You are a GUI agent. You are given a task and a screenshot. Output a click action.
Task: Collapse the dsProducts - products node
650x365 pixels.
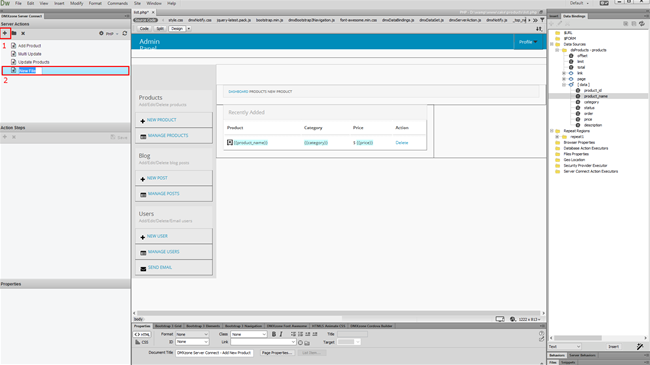click(558, 50)
